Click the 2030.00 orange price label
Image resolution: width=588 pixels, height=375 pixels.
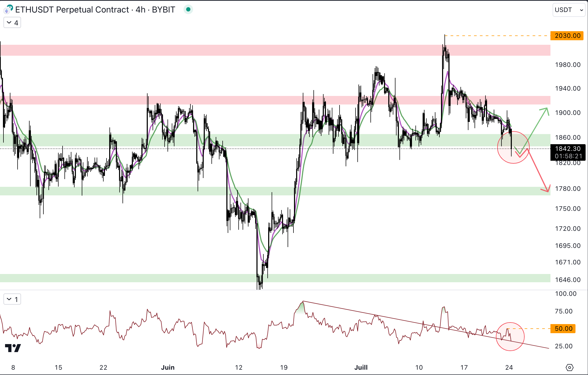[x=567, y=36]
